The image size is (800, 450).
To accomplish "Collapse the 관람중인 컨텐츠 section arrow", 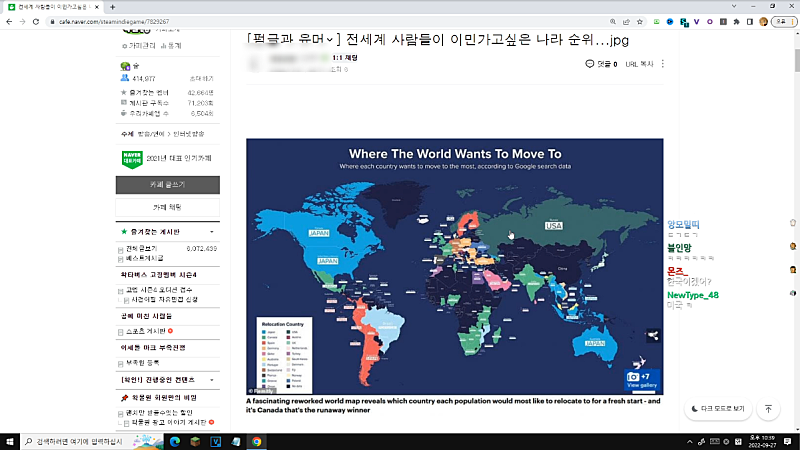I will pos(213,381).
